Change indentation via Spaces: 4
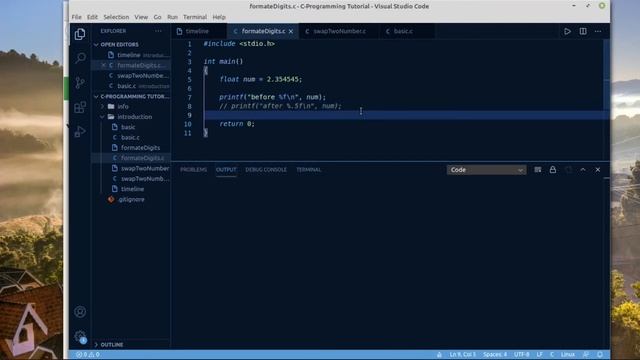Screen dimensions: 640x360 click(495, 355)
